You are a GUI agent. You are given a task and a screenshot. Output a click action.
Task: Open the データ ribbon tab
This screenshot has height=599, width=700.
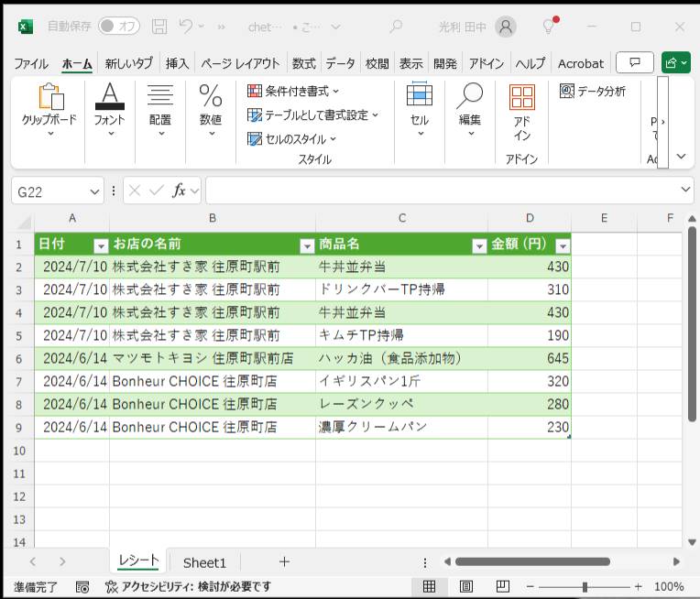pyautogui.click(x=340, y=64)
